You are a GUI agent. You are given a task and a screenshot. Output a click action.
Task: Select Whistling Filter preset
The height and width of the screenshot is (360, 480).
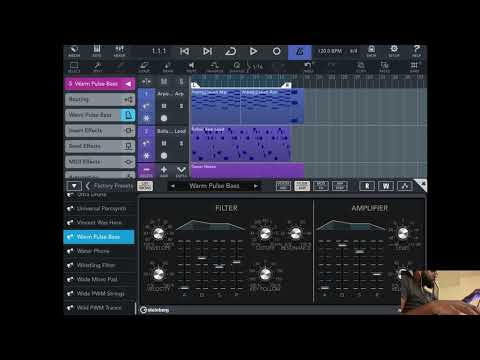pos(99,265)
